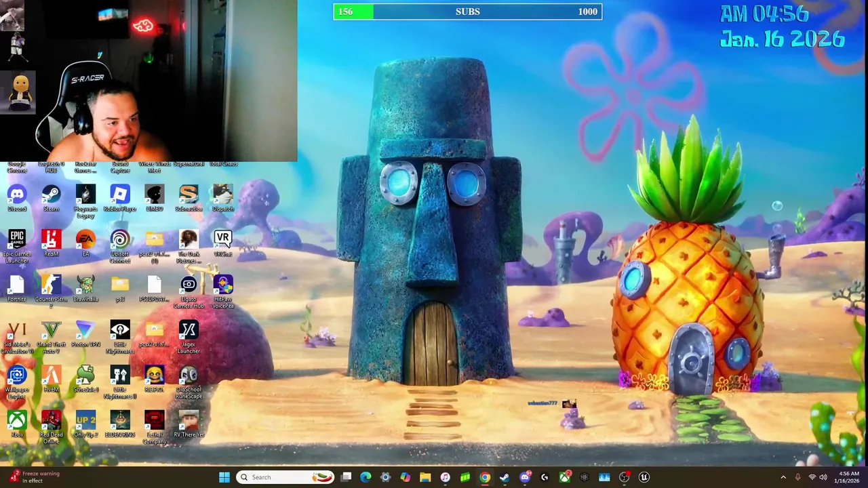Open File Explorer from the taskbar

[425, 477]
